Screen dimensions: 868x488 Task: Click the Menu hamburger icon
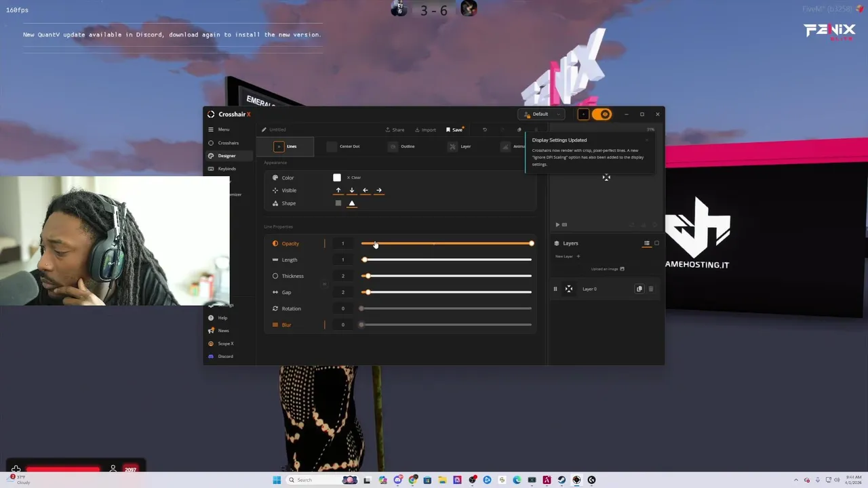pyautogui.click(x=211, y=129)
